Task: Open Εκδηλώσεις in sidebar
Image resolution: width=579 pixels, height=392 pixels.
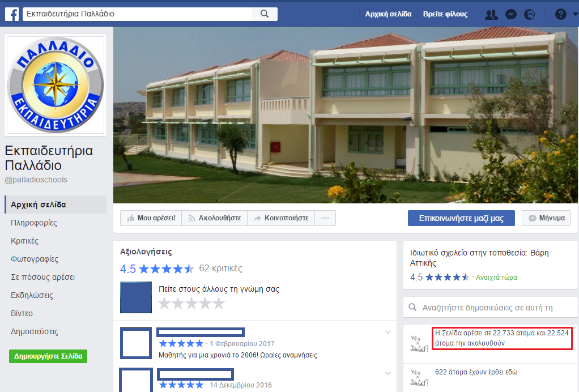Action: tap(32, 295)
